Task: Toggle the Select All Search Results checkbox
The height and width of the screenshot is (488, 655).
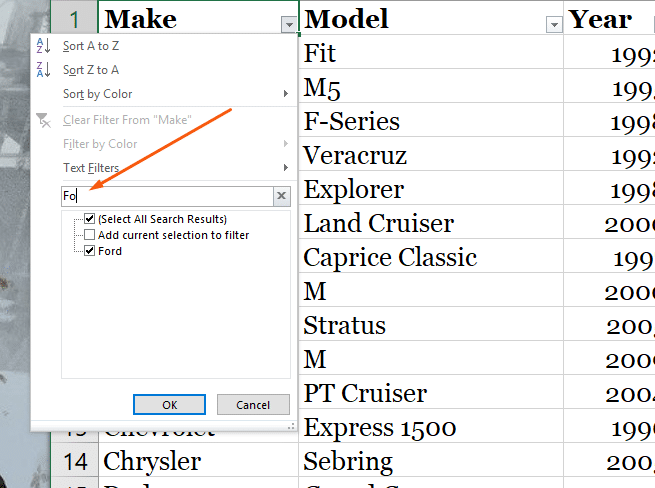Action: pyautogui.click(x=89, y=219)
